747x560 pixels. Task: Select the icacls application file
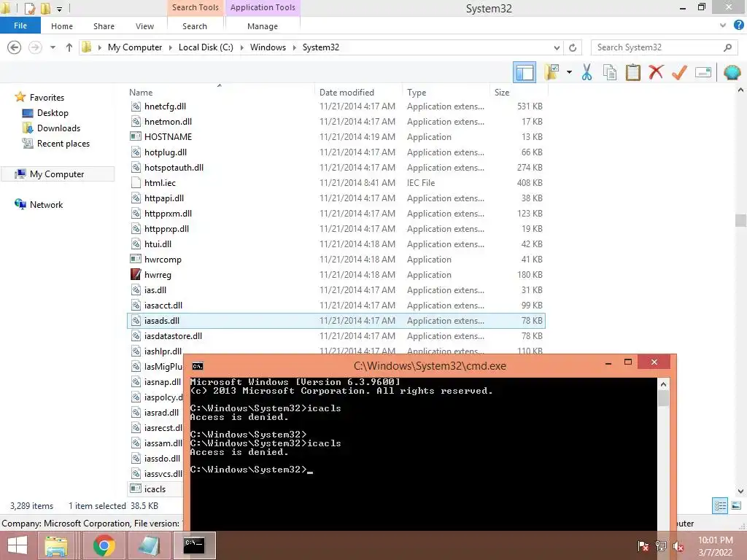pyautogui.click(x=156, y=489)
